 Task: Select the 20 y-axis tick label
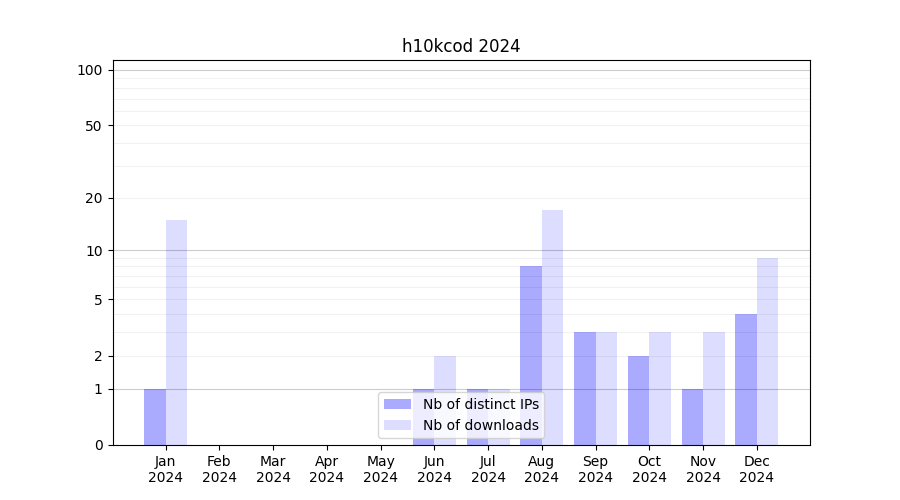tap(94, 198)
